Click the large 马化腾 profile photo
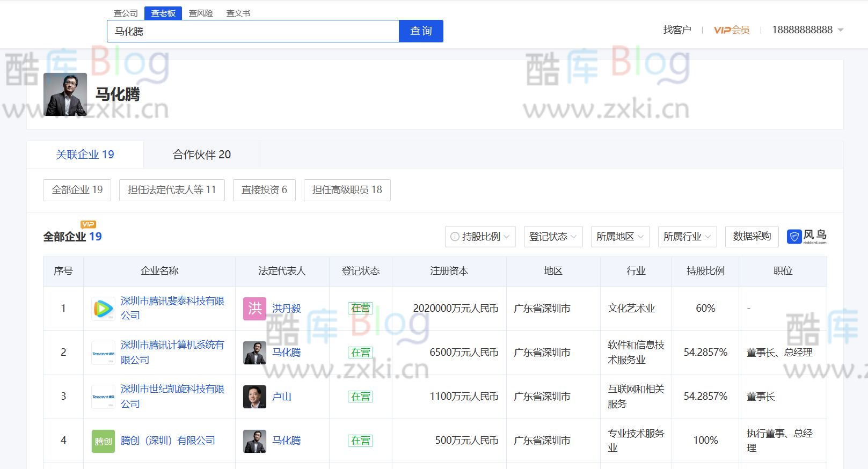The image size is (868, 469). [x=65, y=94]
